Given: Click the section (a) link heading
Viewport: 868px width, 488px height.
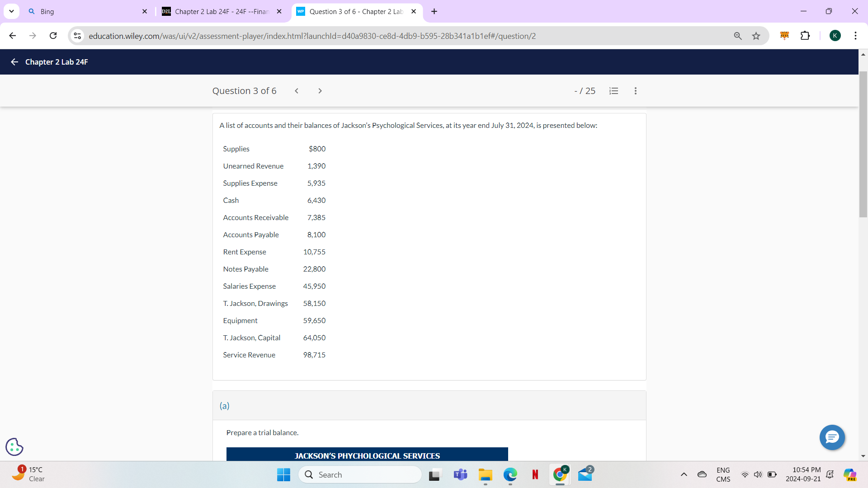Looking at the screenshot, I should (x=224, y=405).
